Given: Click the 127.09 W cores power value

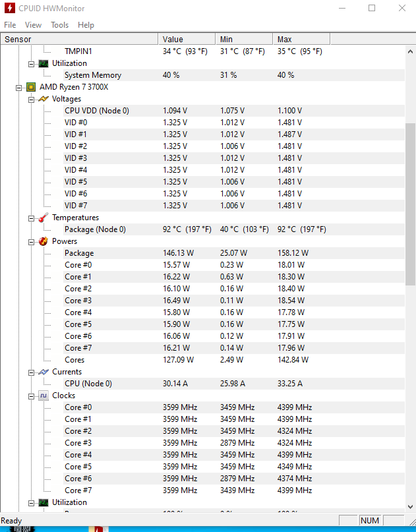Looking at the screenshot, I should point(178,360).
